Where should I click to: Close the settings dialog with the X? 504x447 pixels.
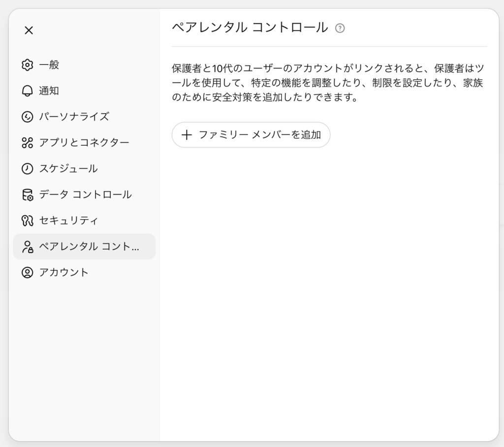pos(29,31)
